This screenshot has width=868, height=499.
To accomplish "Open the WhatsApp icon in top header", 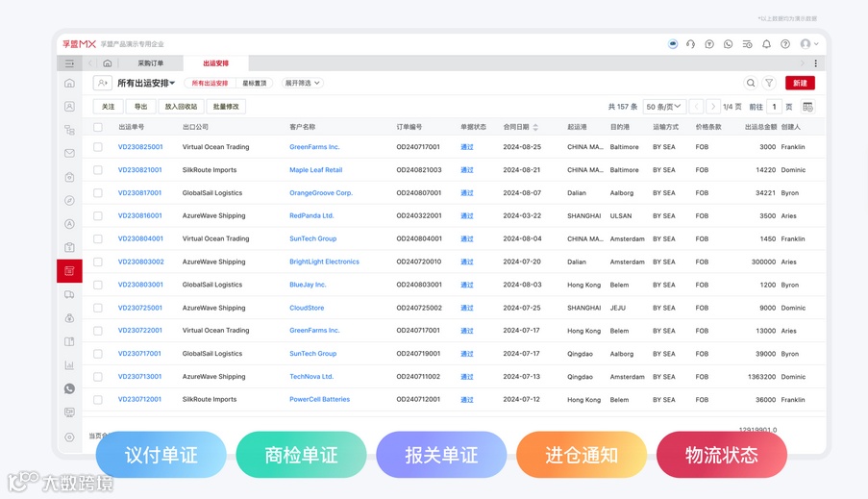I will tap(728, 44).
